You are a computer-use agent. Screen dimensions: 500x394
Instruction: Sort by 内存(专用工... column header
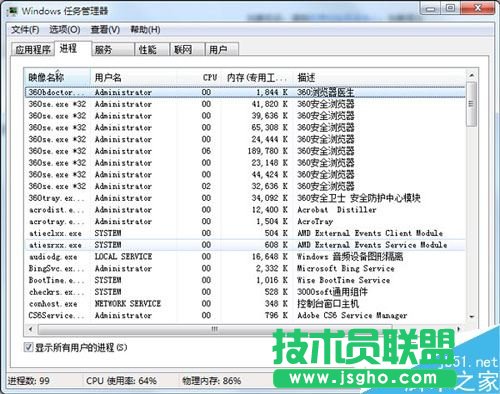(x=257, y=78)
